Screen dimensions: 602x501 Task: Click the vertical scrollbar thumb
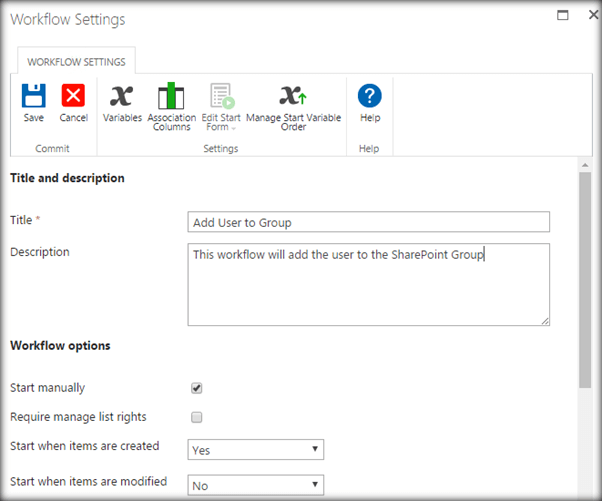coord(584,280)
